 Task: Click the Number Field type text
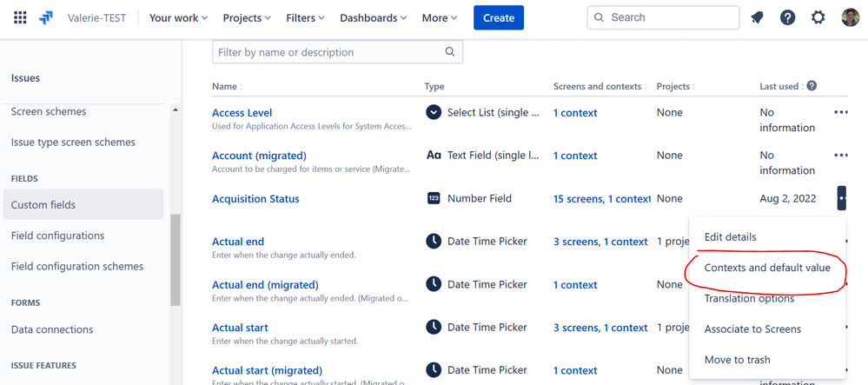[x=480, y=198]
